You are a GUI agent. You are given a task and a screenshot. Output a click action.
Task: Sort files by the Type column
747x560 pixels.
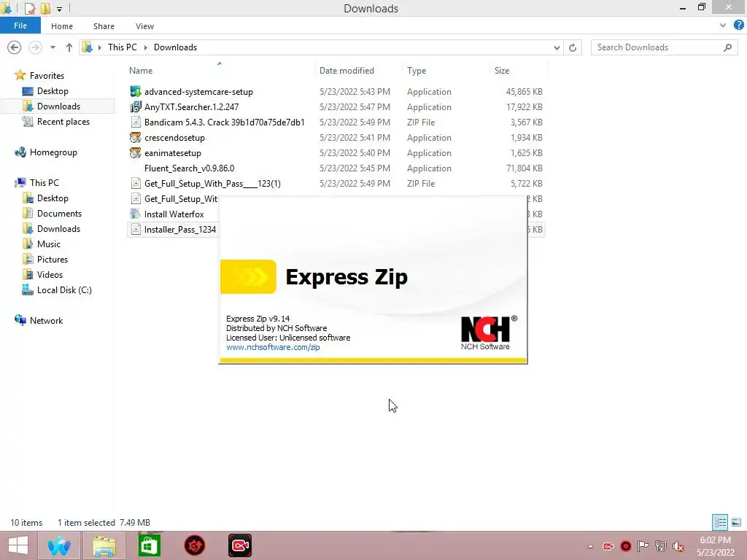pyautogui.click(x=417, y=71)
